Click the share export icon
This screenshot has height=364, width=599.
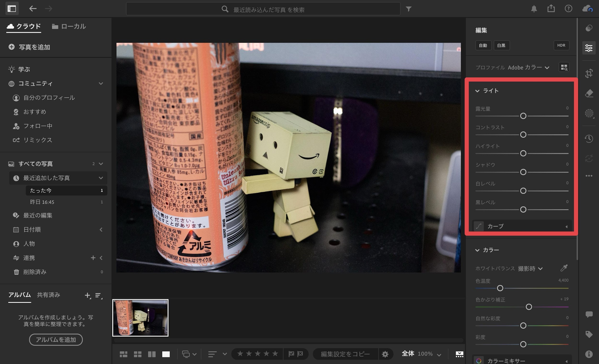point(551,9)
